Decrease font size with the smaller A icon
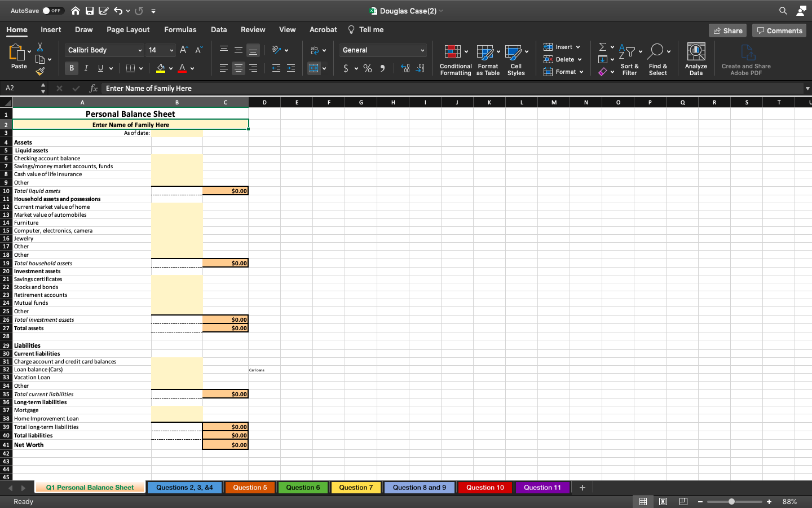 point(198,50)
